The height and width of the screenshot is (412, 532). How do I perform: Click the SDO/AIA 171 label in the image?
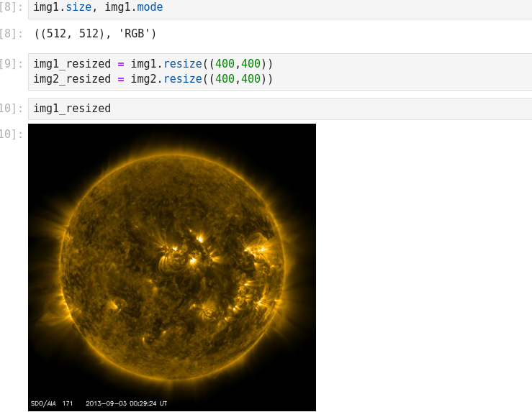point(52,403)
